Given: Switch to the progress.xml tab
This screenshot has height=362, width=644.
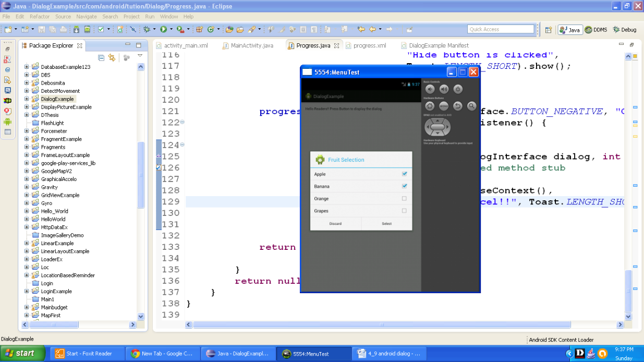Looking at the screenshot, I should (x=365, y=45).
